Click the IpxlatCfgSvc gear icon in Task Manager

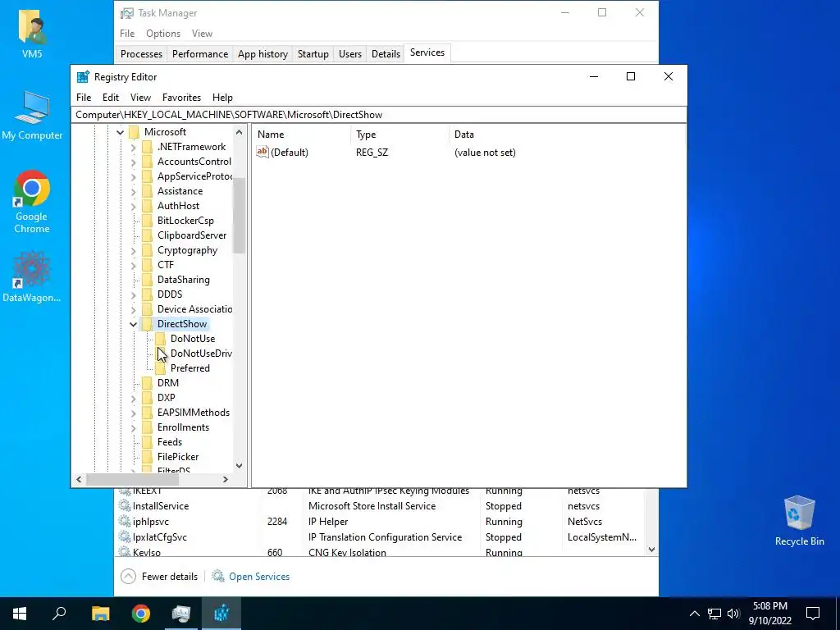pyautogui.click(x=125, y=536)
